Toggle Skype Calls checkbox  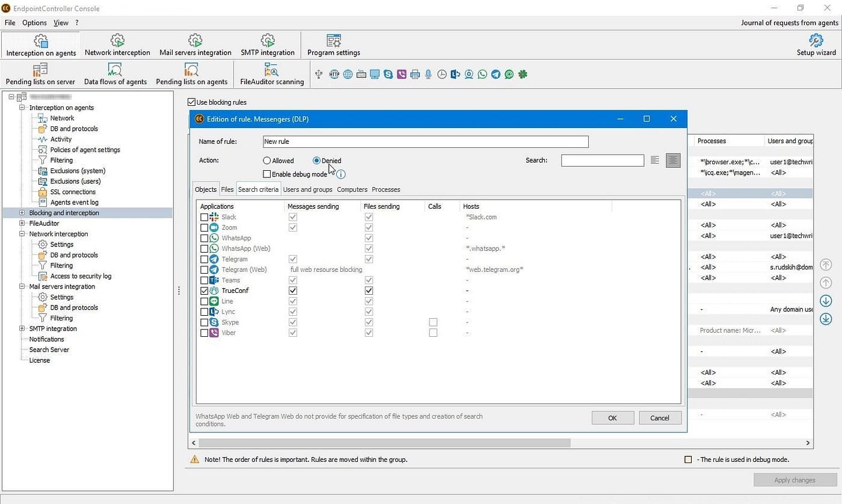point(433,322)
